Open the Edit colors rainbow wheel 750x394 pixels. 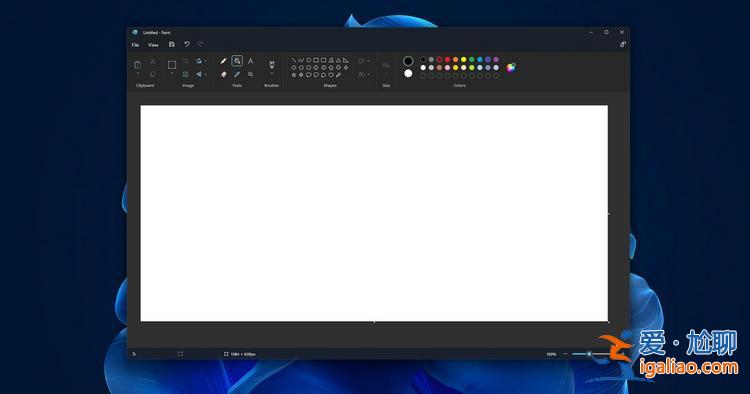(x=511, y=67)
